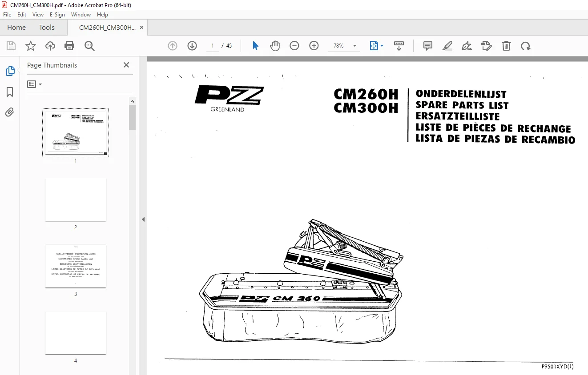The image size is (588, 375).
Task: Activate the Hand pan tool
Action: (x=275, y=46)
